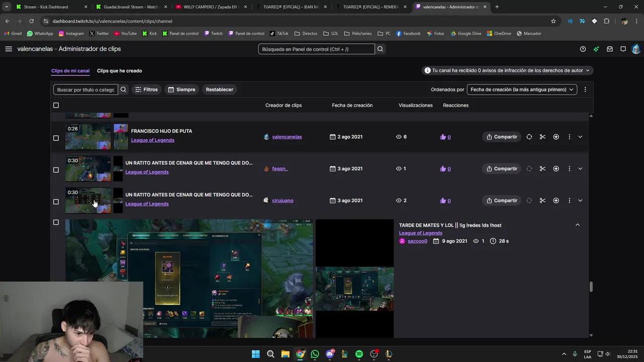
Task: Switch to Clips que he creado tab
Action: [x=119, y=71]
